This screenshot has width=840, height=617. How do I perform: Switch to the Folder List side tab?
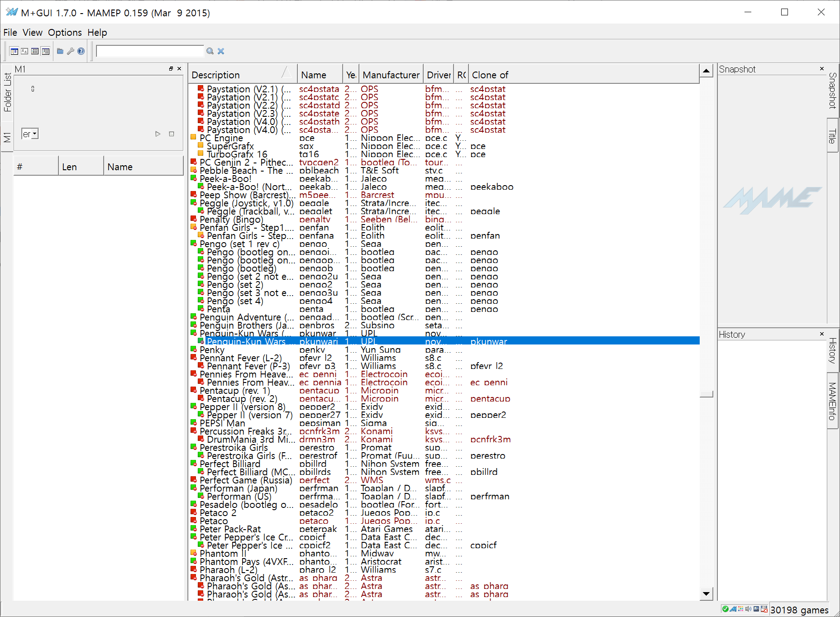click(7, 93)
